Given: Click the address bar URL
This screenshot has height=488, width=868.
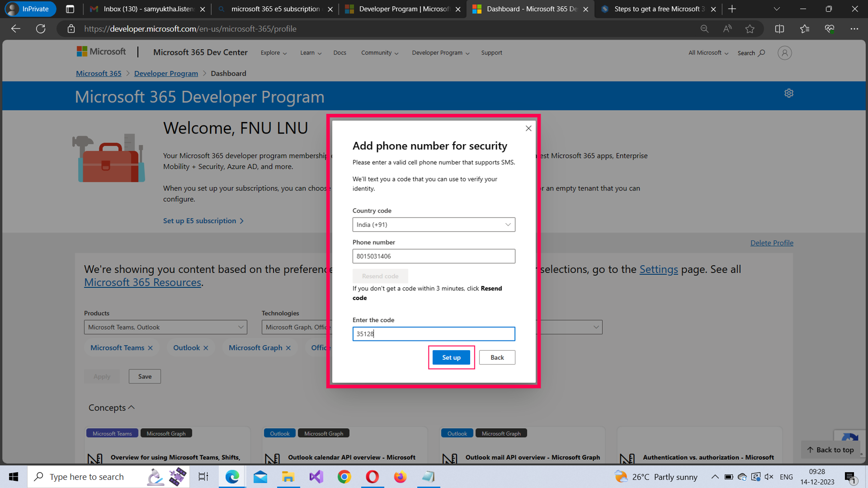Looking at the screenshot, I should tap(190, 29).
